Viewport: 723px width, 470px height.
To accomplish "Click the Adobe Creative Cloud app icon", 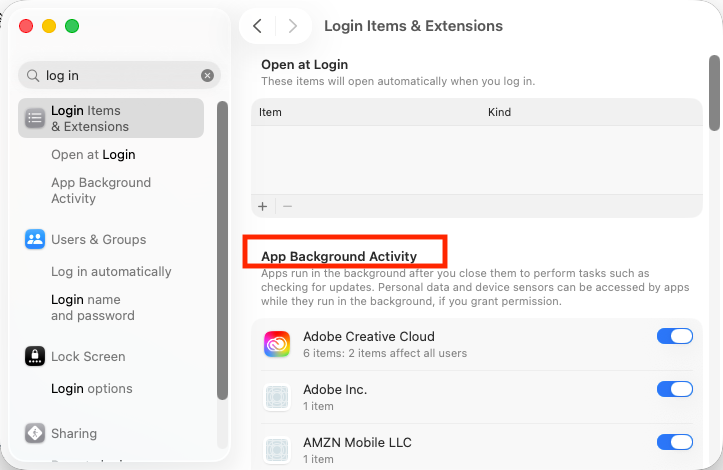I will click(x=277, y=344).
